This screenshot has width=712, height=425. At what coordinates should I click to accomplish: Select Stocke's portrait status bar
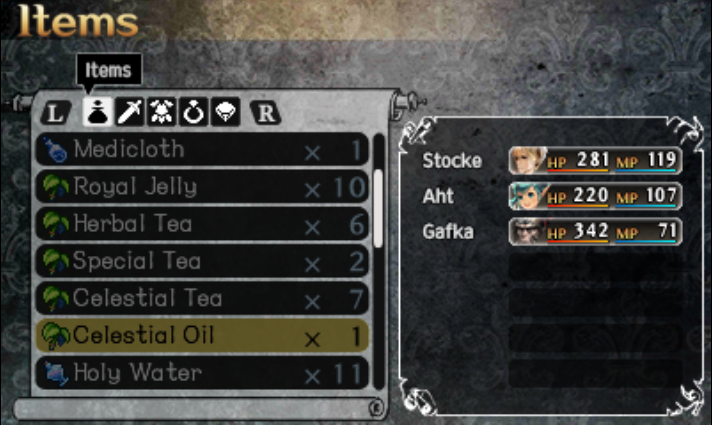point(595,160)
